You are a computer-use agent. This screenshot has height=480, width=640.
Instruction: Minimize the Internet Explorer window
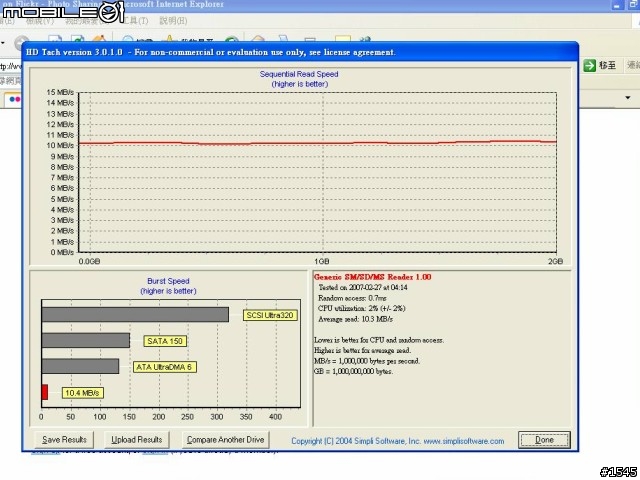tap(616, 5)
